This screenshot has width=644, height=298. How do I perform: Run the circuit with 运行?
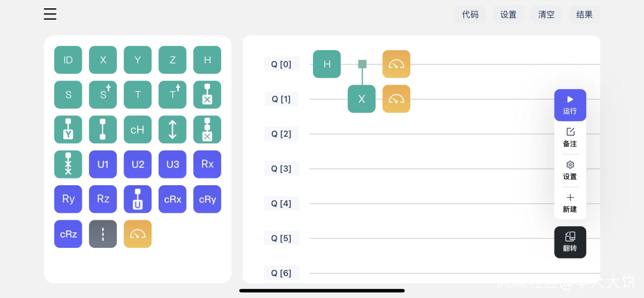tap(570, 105)
